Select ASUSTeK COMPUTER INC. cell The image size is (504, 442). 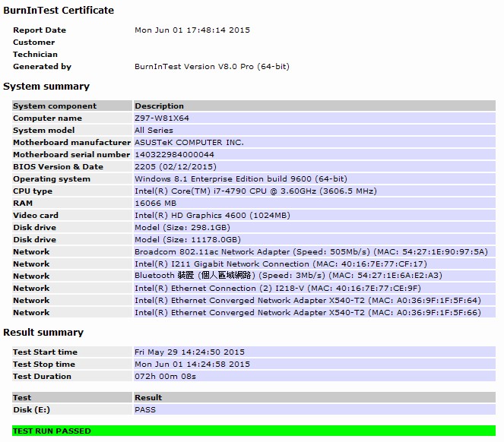tap(315, 142)
